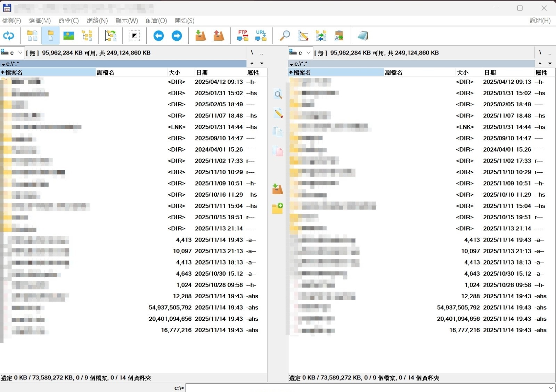The height and width of the screenshot is (392, 556).
Task: Toggle the thumbnail view mode
Action: point(69,35)
